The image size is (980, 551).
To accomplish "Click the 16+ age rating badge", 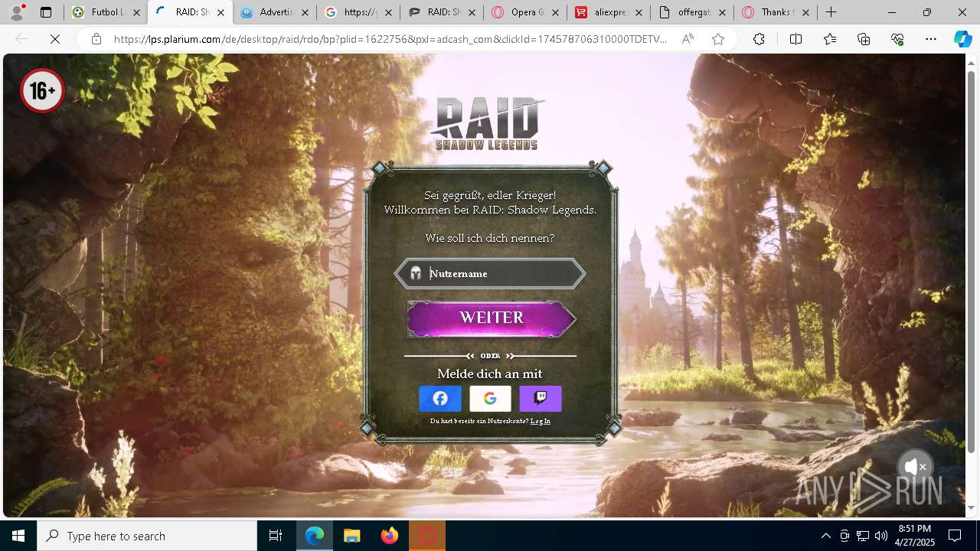I will [x=42, y=91].
